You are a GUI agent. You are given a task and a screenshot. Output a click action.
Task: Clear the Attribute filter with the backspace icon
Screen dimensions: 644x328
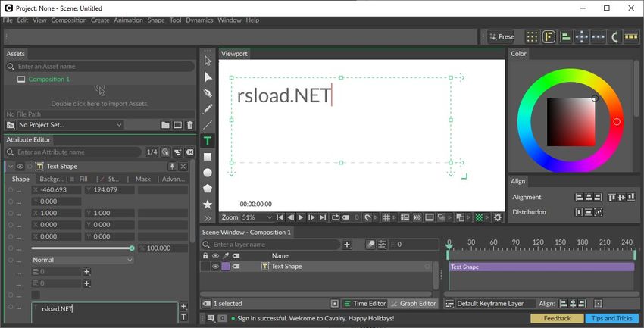pos(189,152)
